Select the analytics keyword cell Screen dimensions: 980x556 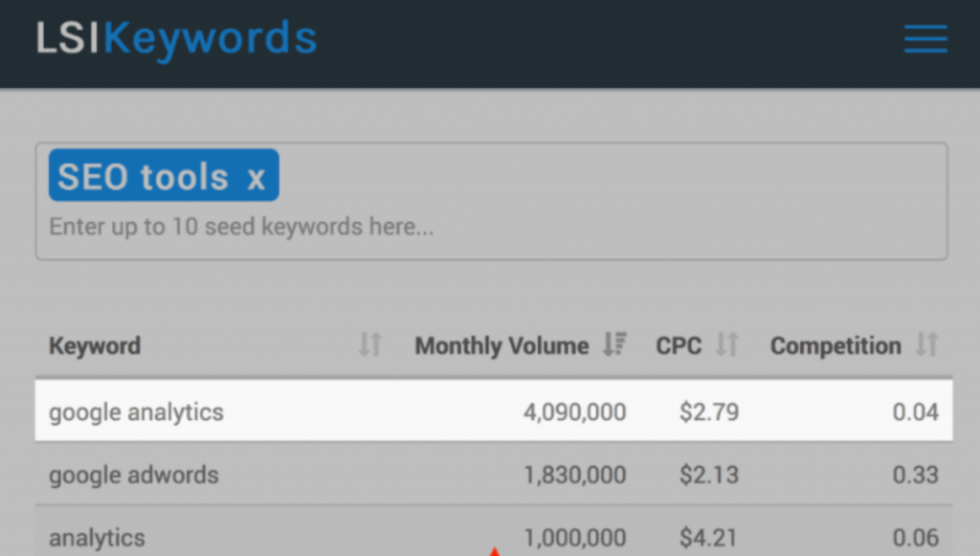pyautogui.click(x=97, y=538)
